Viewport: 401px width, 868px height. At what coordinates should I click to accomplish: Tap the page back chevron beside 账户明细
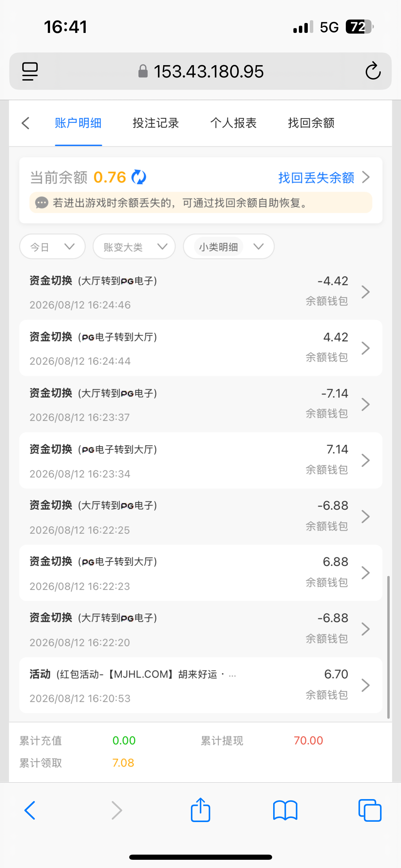25,123
